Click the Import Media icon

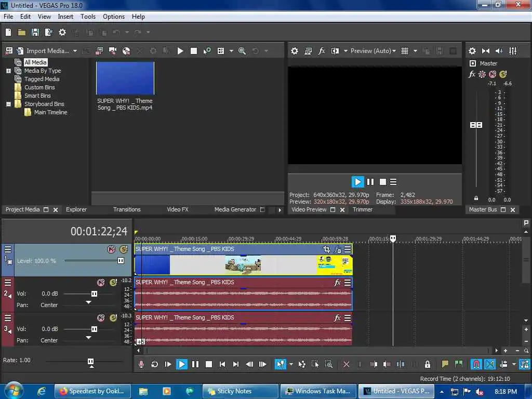[20, 51]
